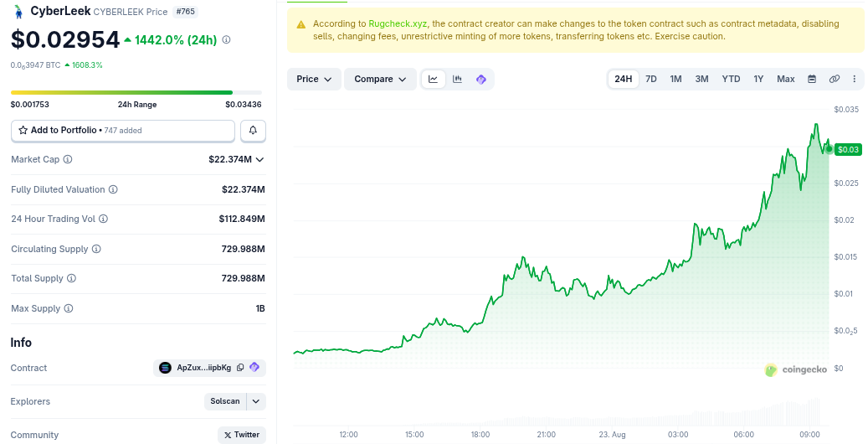Click the 23. Aug date axis label
This screenshot has width=868, height=444.
[612, 435]
